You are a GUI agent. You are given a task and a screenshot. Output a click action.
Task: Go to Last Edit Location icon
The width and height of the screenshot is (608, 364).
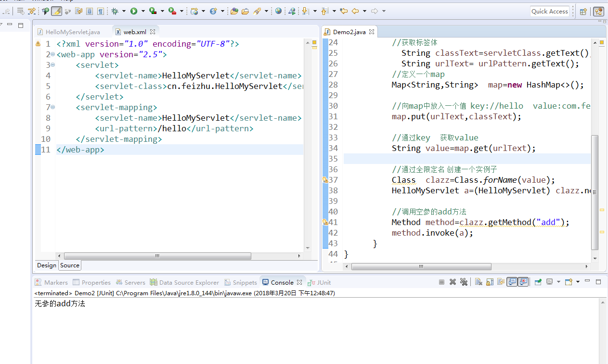[x=344, y=11]
